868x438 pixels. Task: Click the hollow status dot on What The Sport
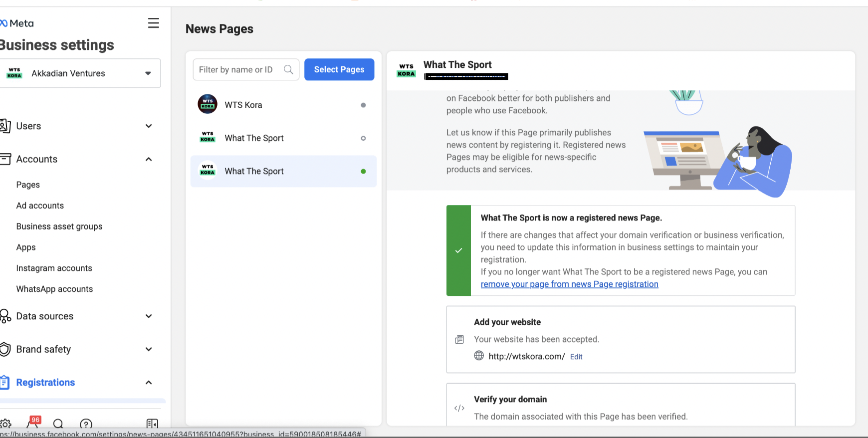pos(363,138)
